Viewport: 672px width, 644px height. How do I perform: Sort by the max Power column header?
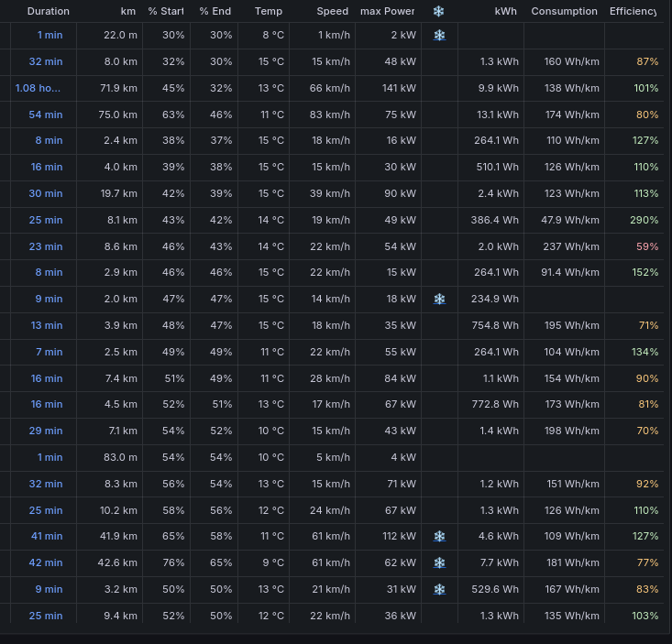tap(388, 11)
